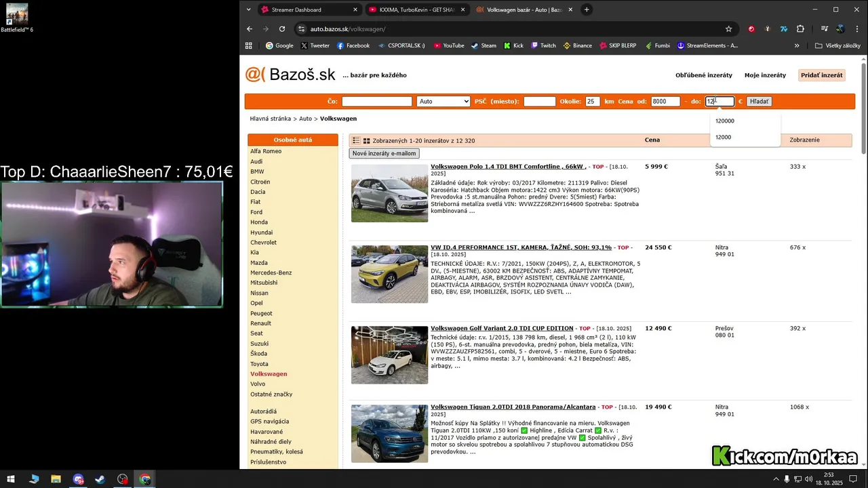Image resolution: width=868 pixels, height=488 pixels.
Task: Switch to grid view icon in results bar
Action: pos(367,140)
